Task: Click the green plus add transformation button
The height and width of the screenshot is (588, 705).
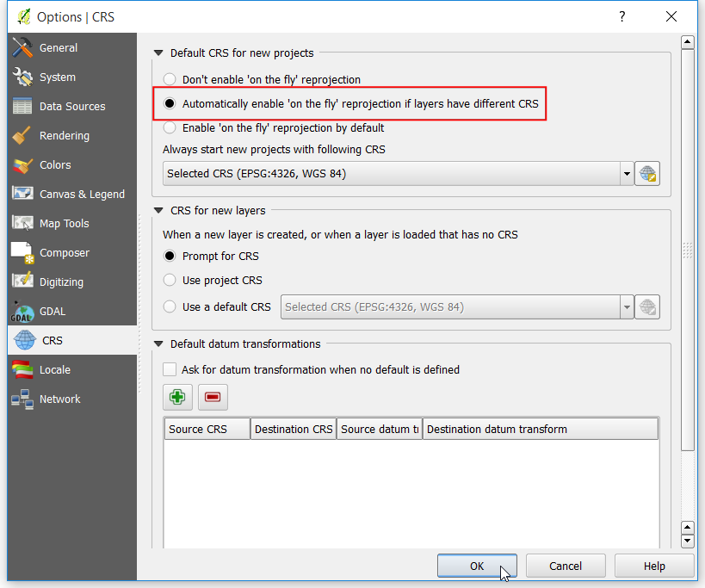Action: (x=177, y=397)
